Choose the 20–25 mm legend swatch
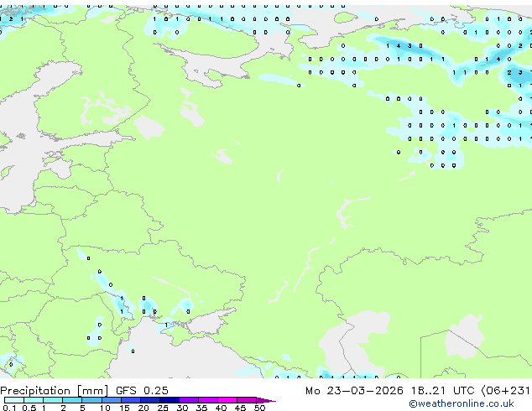532x411 pixels. click(x=150, y=400)
